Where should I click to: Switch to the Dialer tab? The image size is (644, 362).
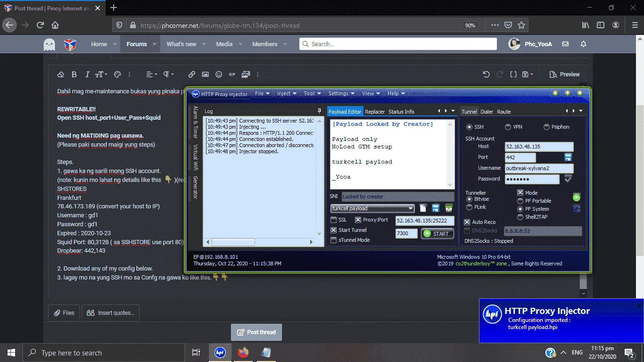[487, 112]
